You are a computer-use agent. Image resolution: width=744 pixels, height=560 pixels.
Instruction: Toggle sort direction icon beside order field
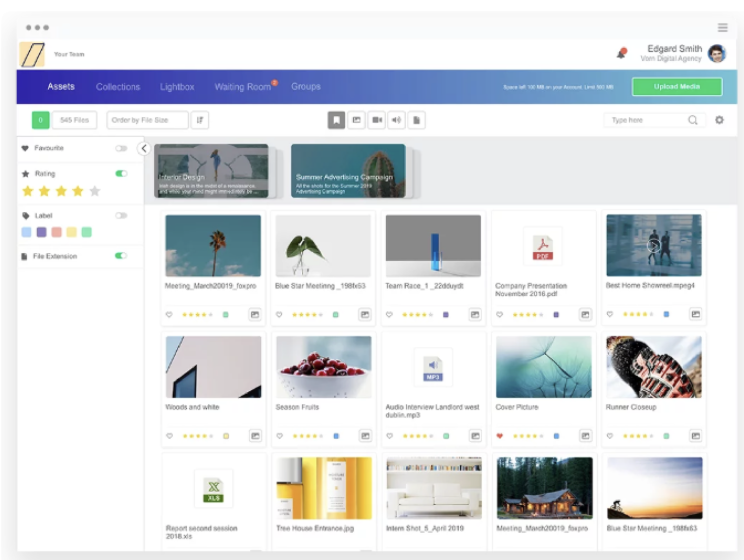click(200, 120)
